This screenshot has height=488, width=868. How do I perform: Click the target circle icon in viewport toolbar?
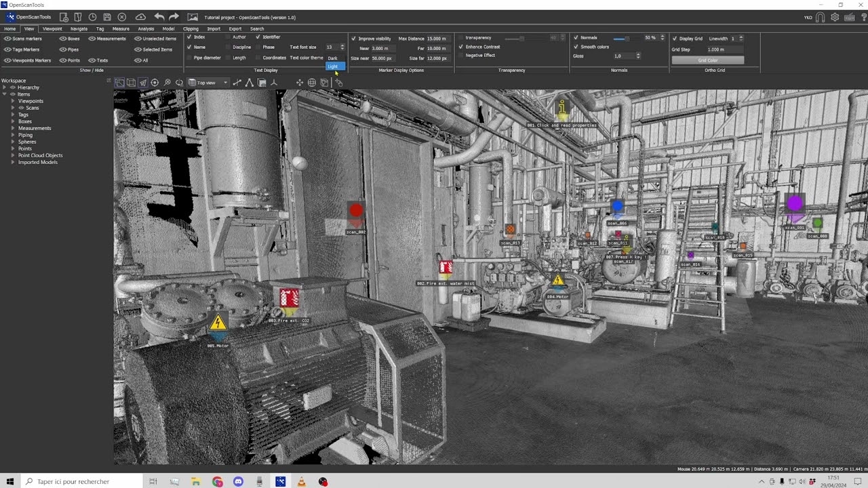click(x=155, y=83)
